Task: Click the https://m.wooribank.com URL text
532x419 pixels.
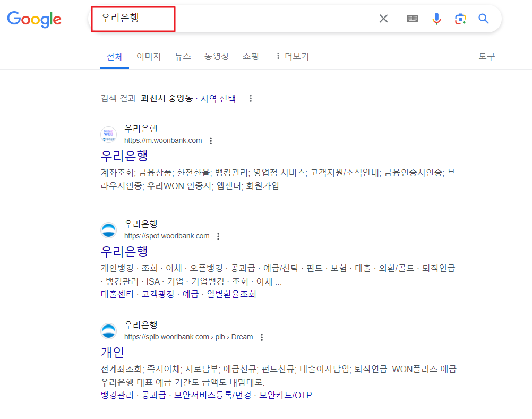Action: click(163, 140)
